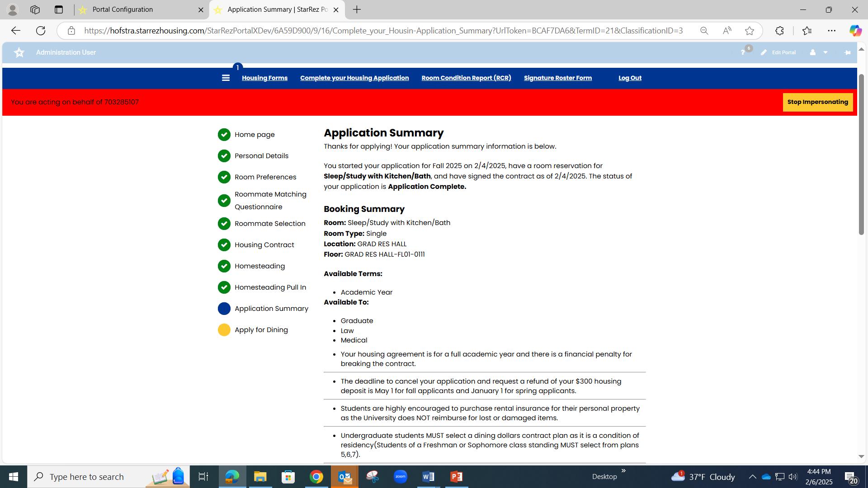Launch PowerPoint from the taskbar

(457, 476)
